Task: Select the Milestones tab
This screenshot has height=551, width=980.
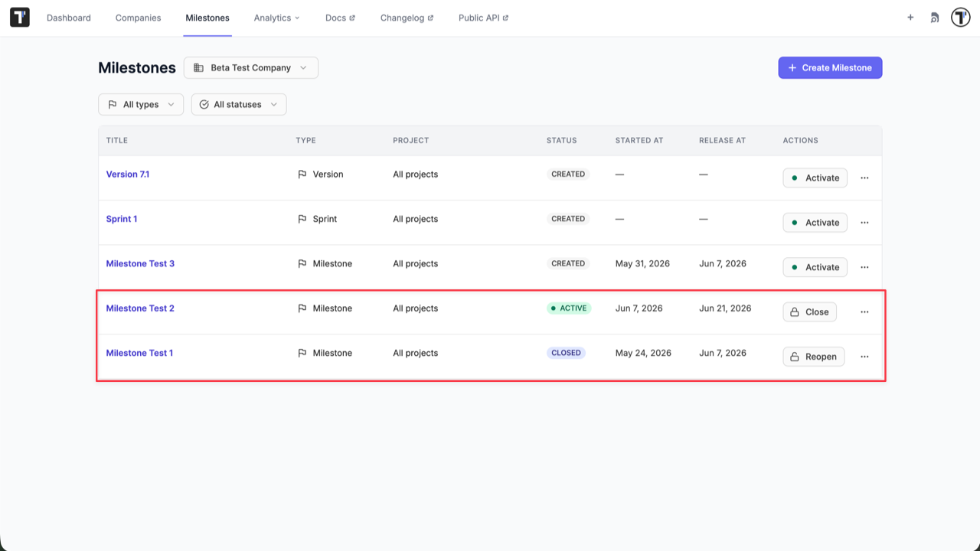Action: click(x=207, y=18)
